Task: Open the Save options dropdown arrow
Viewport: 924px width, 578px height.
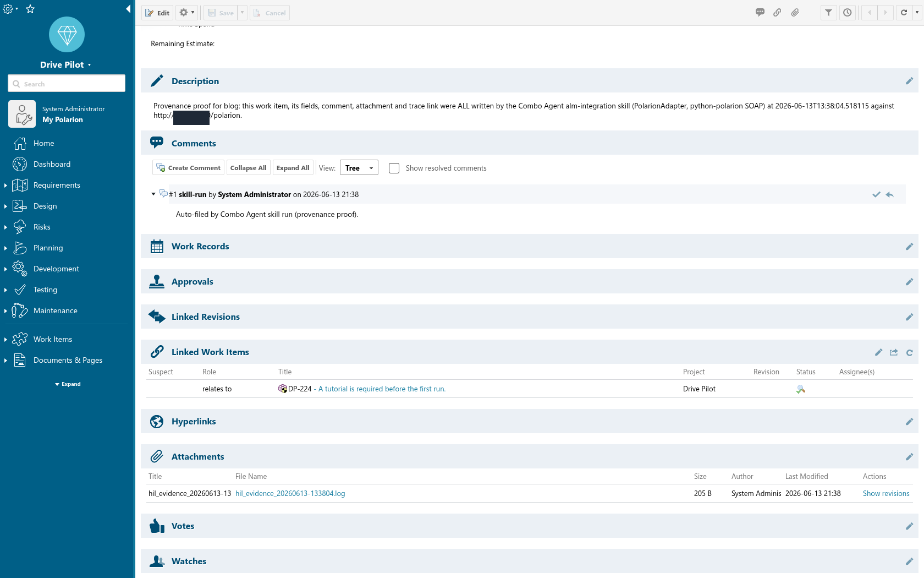Action: [x=242, y=13]
